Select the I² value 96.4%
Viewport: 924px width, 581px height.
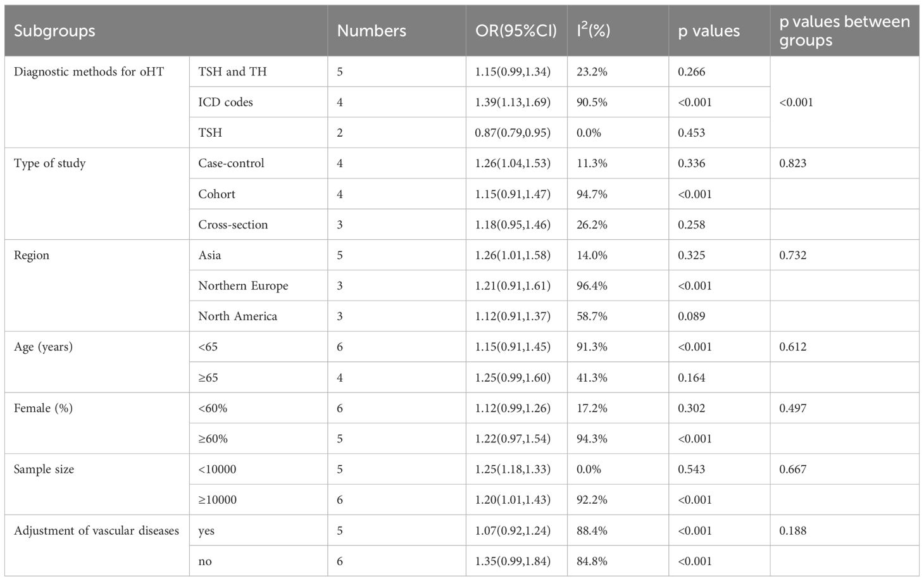(592, 285)
